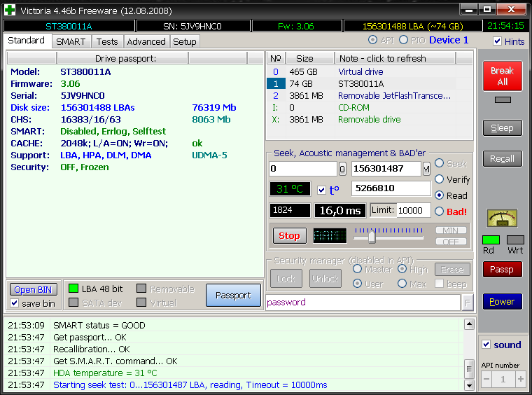The image size is (532, 395).
Task: Adjust the AAM acoustic management slider
Action: tap(372, 237)
